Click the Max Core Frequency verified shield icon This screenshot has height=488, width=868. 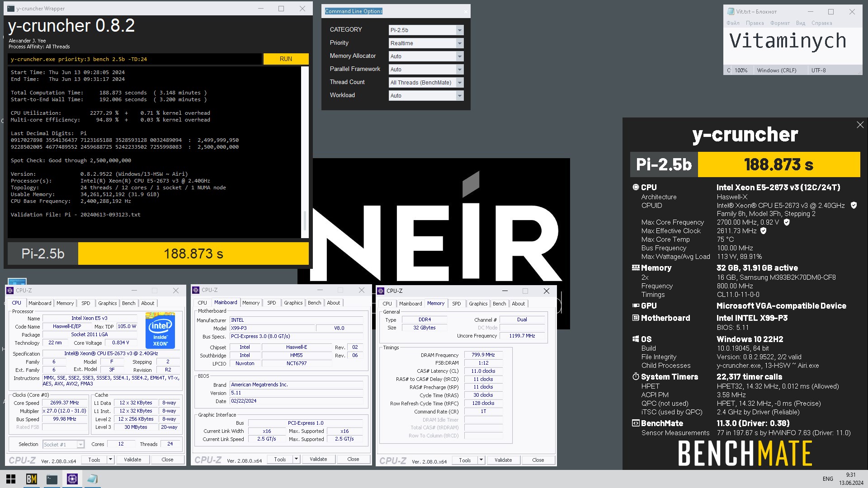click(787, 222)
